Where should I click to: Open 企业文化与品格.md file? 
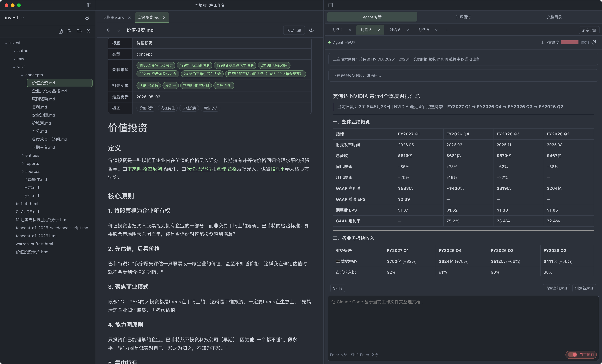49,91
